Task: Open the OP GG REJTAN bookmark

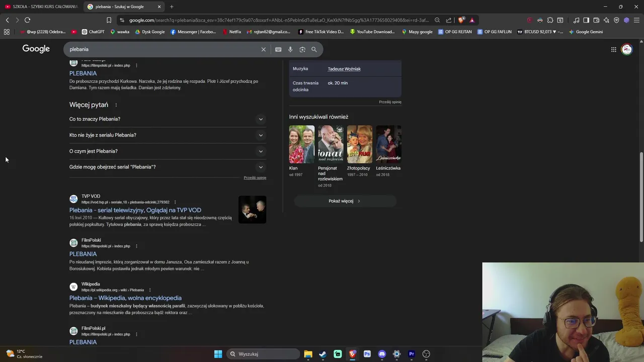Action: (455, 32)
